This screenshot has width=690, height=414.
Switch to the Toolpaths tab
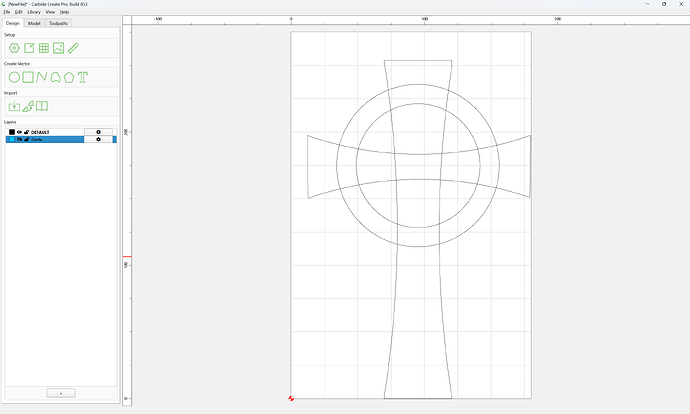click(59, 23)
